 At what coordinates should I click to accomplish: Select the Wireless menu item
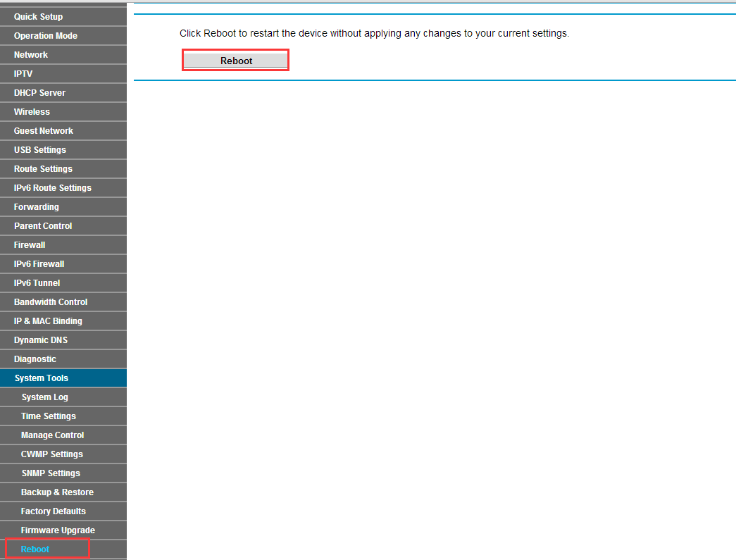click(63, 112)
